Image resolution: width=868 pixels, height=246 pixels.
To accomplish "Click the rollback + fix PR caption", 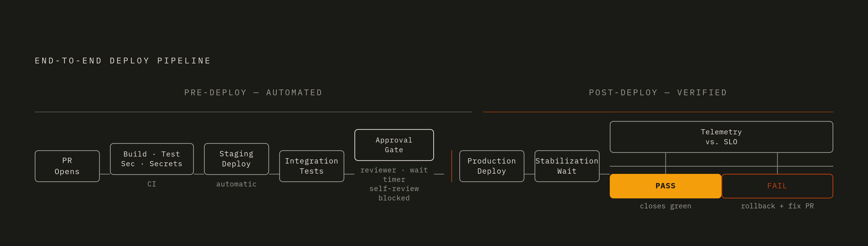I will click(777, 206).
